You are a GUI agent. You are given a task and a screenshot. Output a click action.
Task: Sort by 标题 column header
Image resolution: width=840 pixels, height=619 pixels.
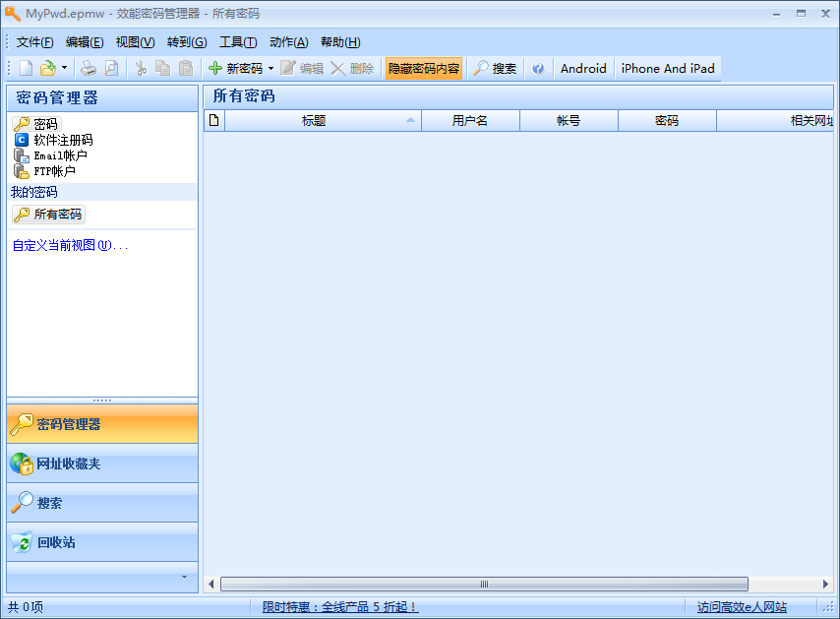[314, 121]
